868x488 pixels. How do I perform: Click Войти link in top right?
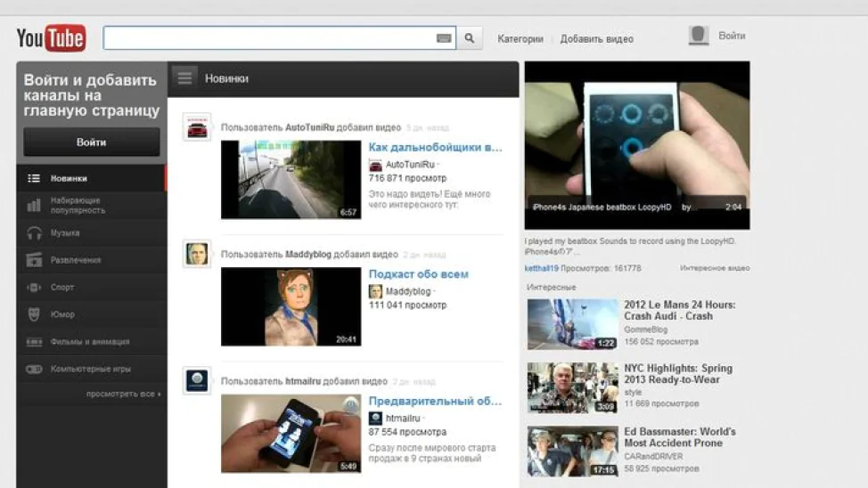[x=732, y=36]
